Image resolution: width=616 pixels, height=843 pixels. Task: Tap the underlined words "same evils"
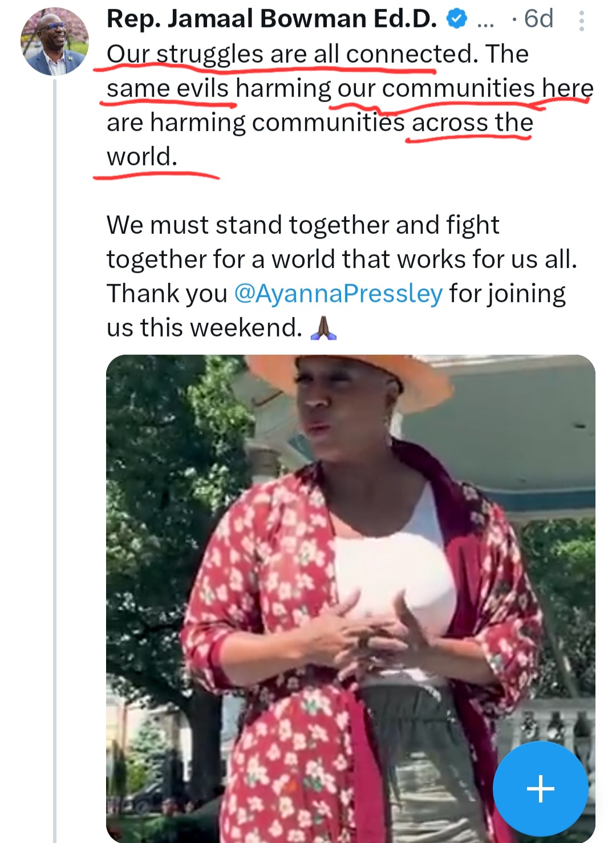[168, 89]
